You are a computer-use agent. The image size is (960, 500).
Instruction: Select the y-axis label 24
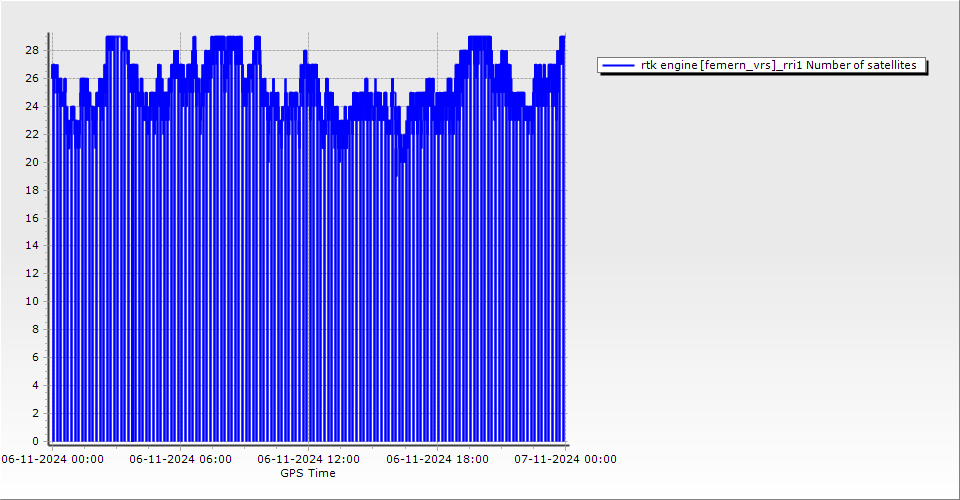[x=32, y=106]
